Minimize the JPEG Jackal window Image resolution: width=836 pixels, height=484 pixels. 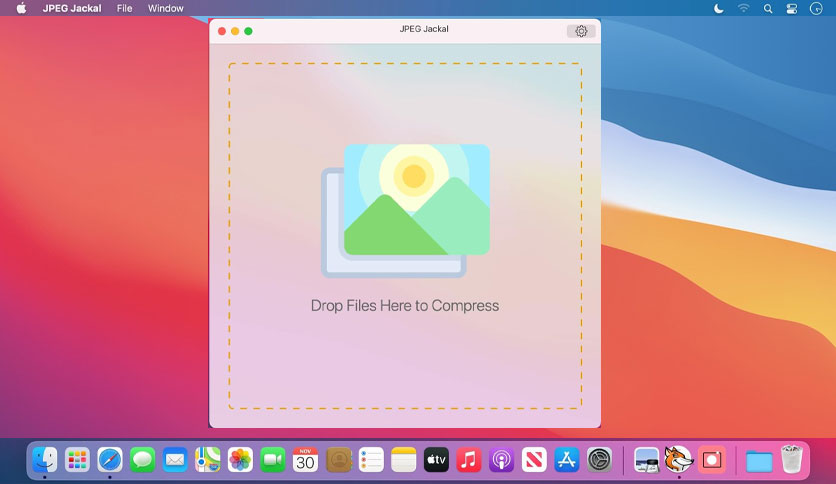tap(235, 31)
